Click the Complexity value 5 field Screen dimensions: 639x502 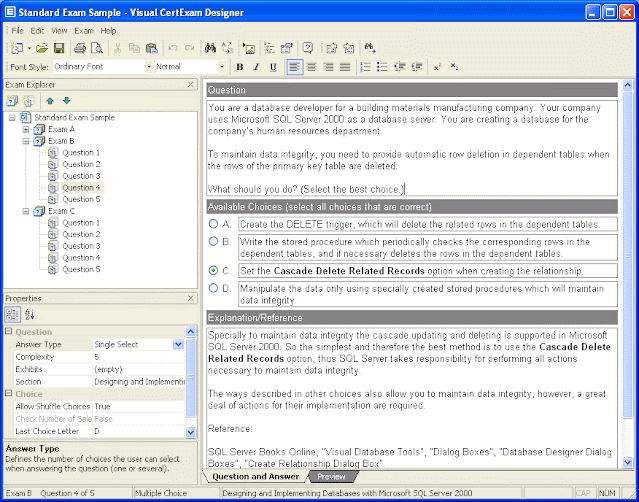[x=139, y=357]
